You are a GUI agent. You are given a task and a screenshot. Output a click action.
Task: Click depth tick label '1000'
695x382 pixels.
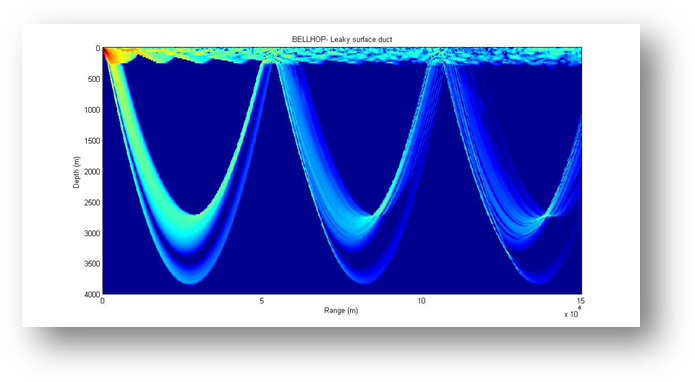coord(92,110)
